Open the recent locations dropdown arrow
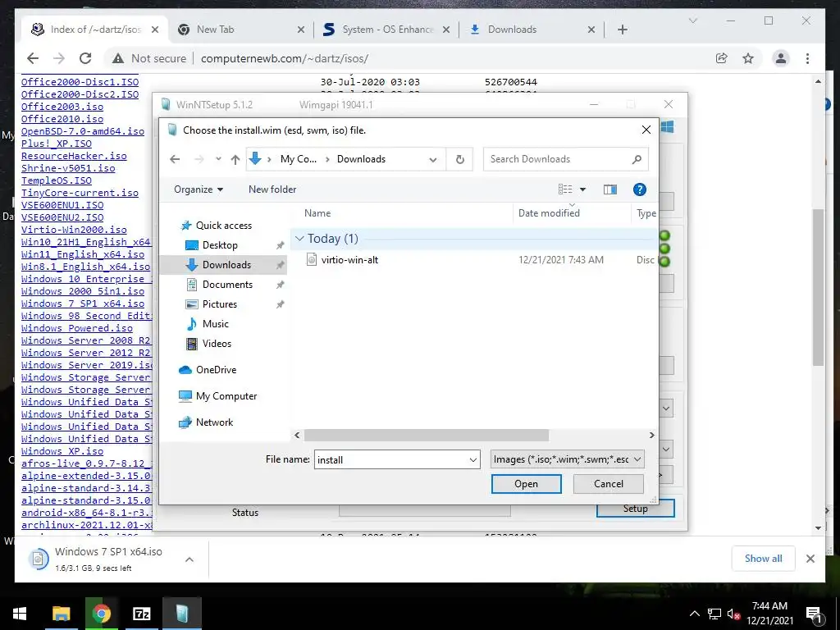Image resolution: width=840 pixels, height=630 pixels. pos(218,159)
